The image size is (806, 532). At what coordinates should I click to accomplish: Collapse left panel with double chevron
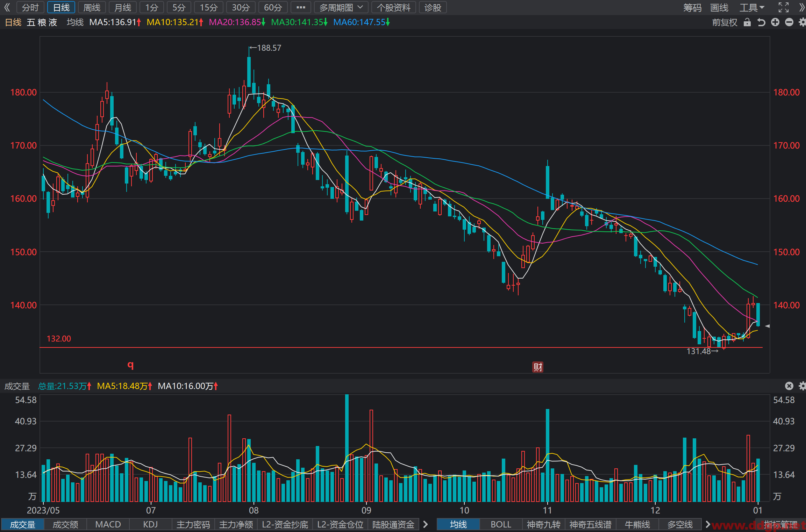coord(7,7)
